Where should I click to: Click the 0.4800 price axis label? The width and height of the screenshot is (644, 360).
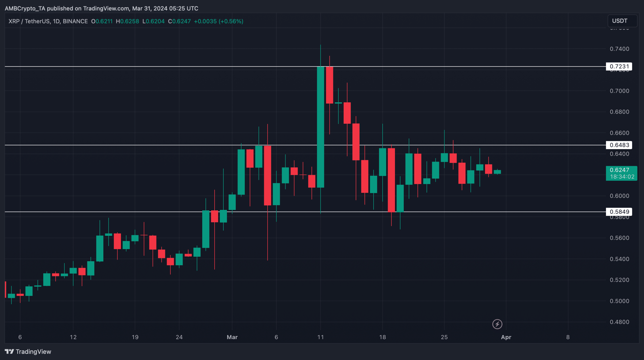pyautogui.click(x=619, y=322)
